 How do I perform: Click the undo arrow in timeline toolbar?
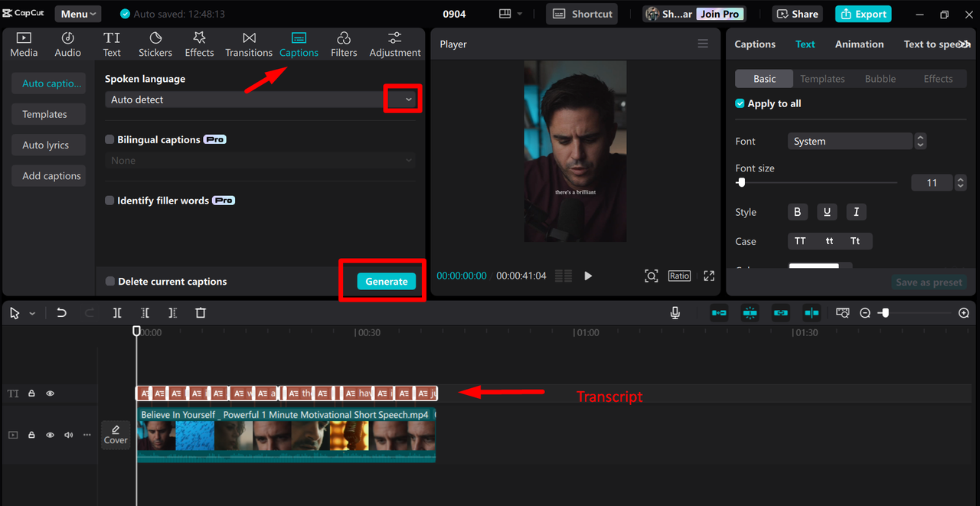pyautogui.click(x=62, y=312)
